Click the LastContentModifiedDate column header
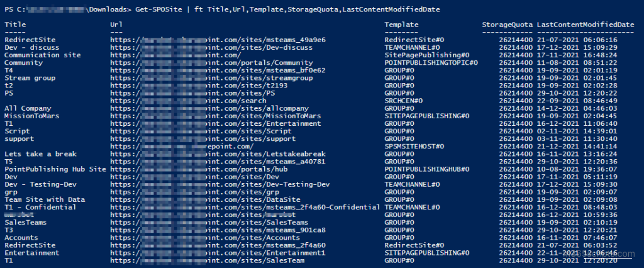 click(x=586, y=25)
